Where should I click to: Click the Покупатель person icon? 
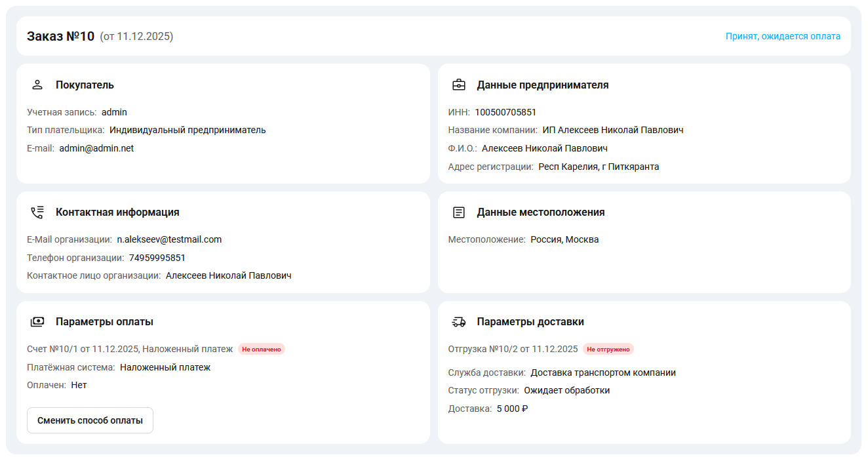coord(37,84)
